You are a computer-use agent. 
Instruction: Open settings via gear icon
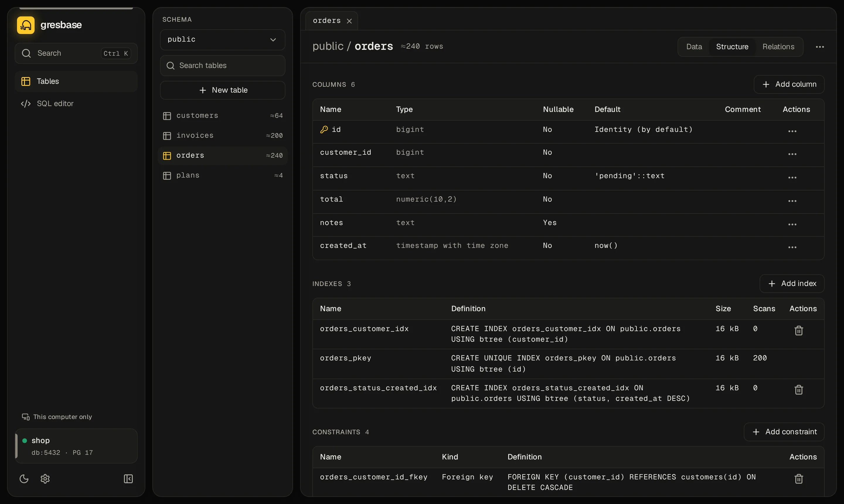(45, 479)
